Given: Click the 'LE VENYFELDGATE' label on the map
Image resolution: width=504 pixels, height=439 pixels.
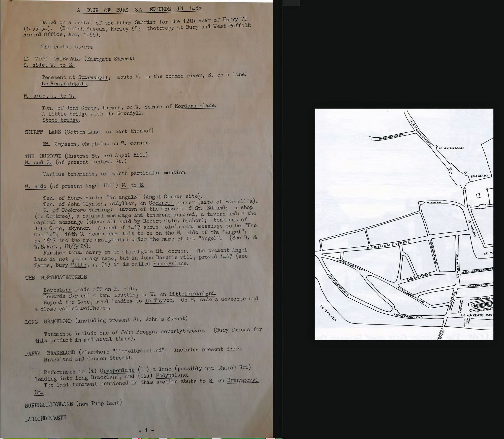Looking at the screenshot, I should [451, 148].
